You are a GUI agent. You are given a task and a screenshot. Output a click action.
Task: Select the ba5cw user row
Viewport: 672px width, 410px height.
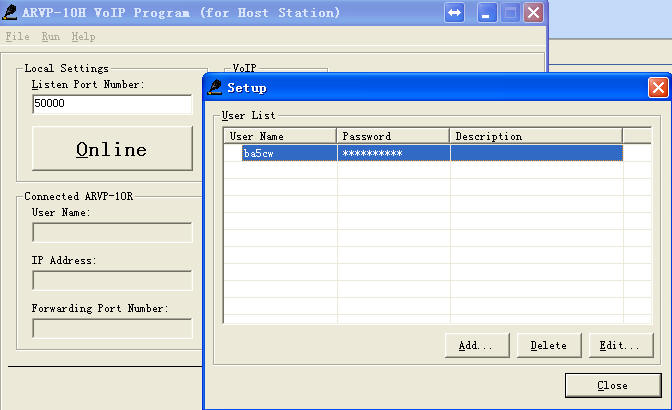click(x=423, y=153)
